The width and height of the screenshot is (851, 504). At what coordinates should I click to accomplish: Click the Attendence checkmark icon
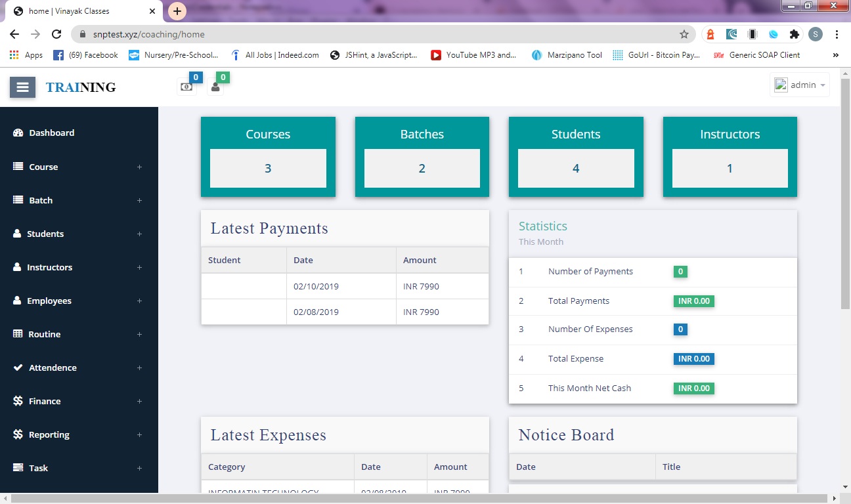(x=18, y=367)
